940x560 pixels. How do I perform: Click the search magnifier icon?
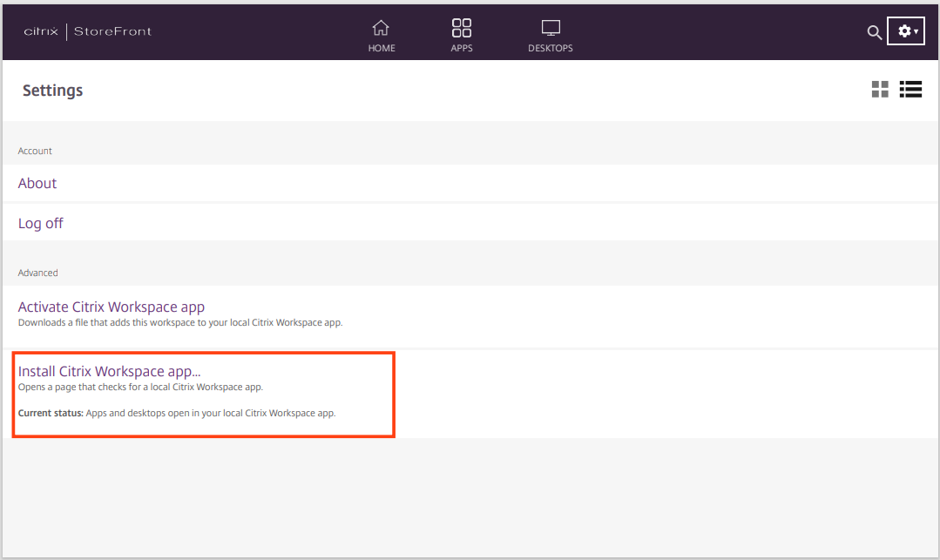874,32
